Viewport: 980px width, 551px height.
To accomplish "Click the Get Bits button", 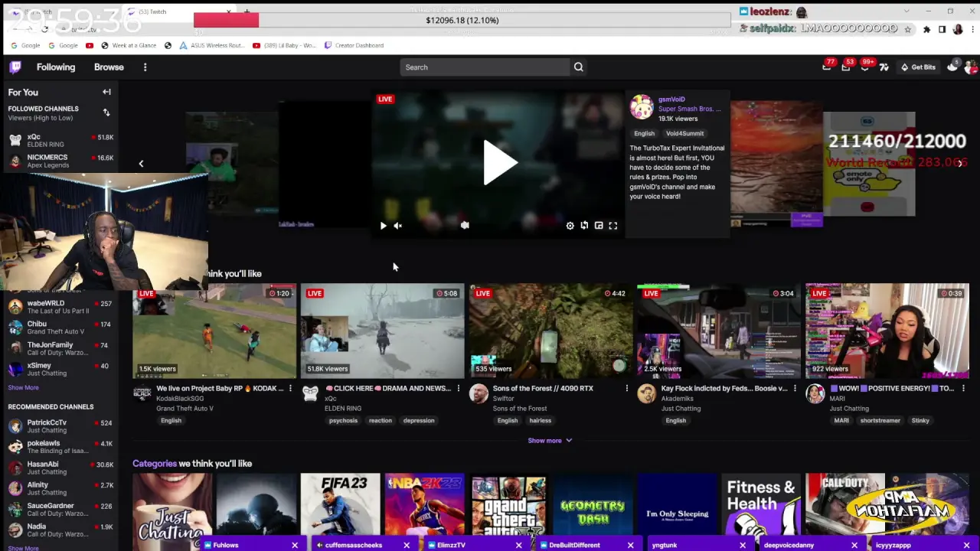I will pyautogui.click(x=918, y=67).
